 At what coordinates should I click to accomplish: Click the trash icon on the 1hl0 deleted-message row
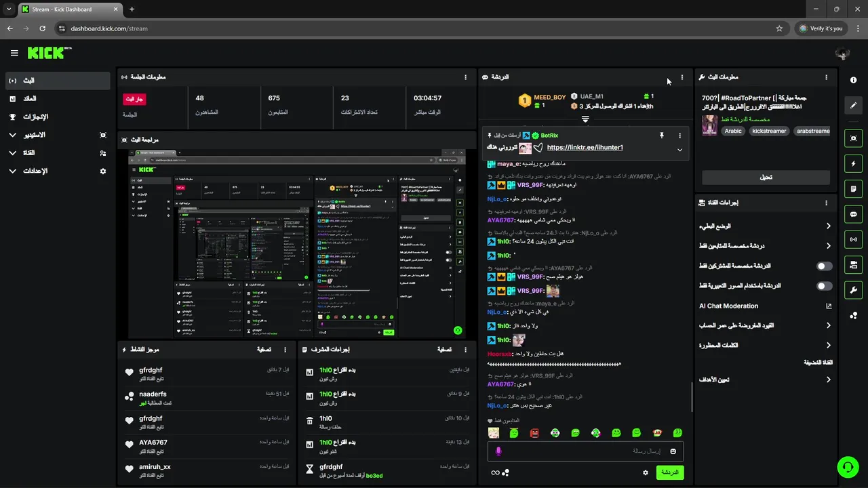click(x=310, y=420)
